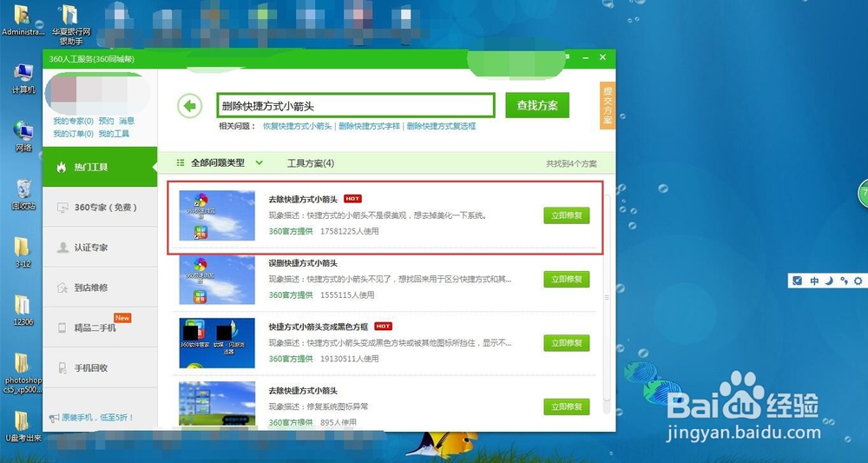Click the phone icon beside 精品二手机
Viewport: 868px width, 463px height.
[x=62, y=327]
